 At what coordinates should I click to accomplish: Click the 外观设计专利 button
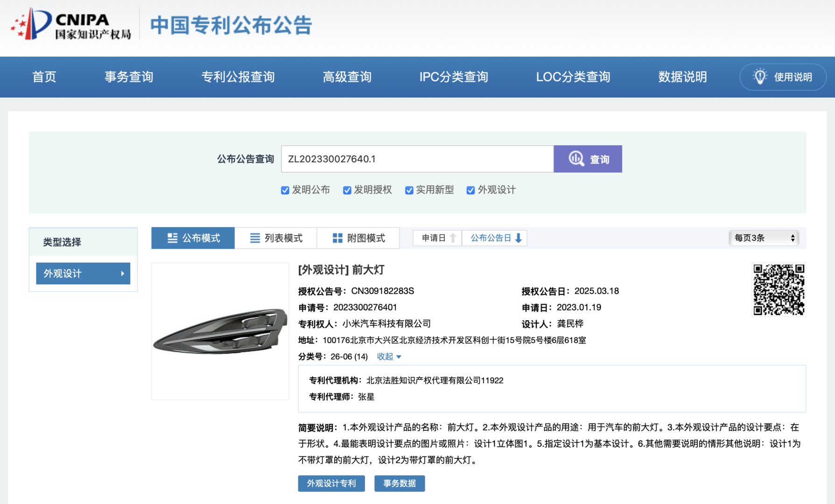click(x=331, y=483)
